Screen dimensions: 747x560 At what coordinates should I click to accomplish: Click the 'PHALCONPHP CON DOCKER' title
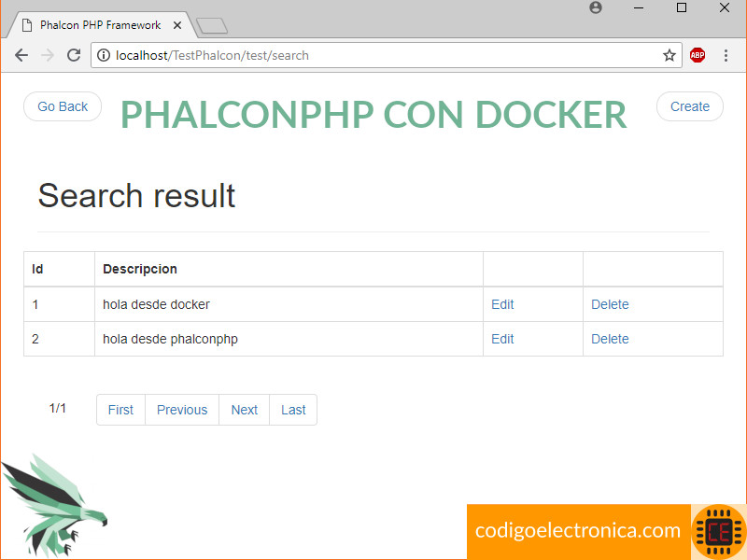(x=373, y=115)
